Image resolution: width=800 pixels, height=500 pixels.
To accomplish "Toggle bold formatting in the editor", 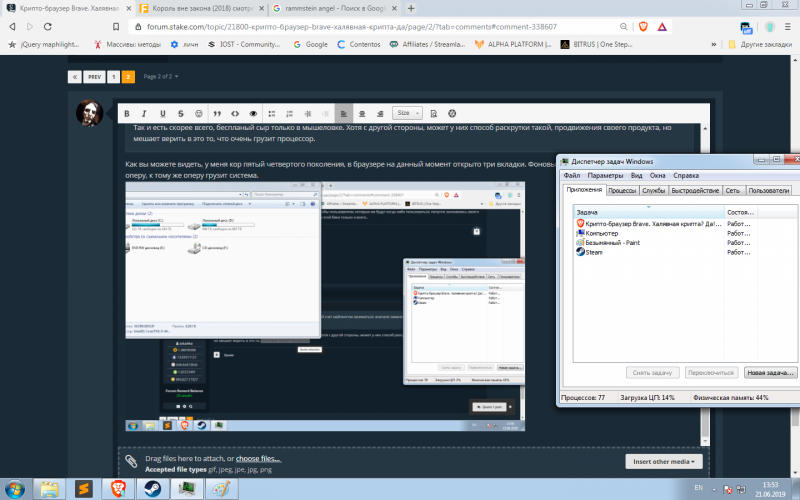I will [127, 114].
